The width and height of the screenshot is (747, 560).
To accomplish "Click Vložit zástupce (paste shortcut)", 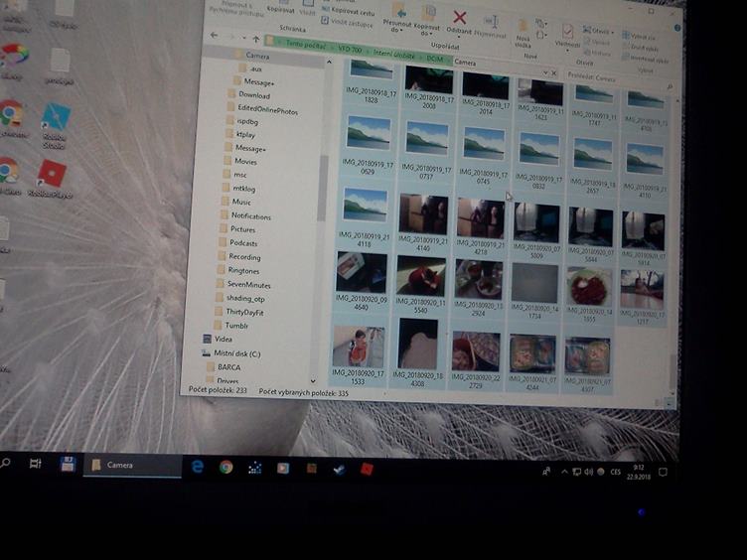I will pyautogui.click(x=347, y=22).
